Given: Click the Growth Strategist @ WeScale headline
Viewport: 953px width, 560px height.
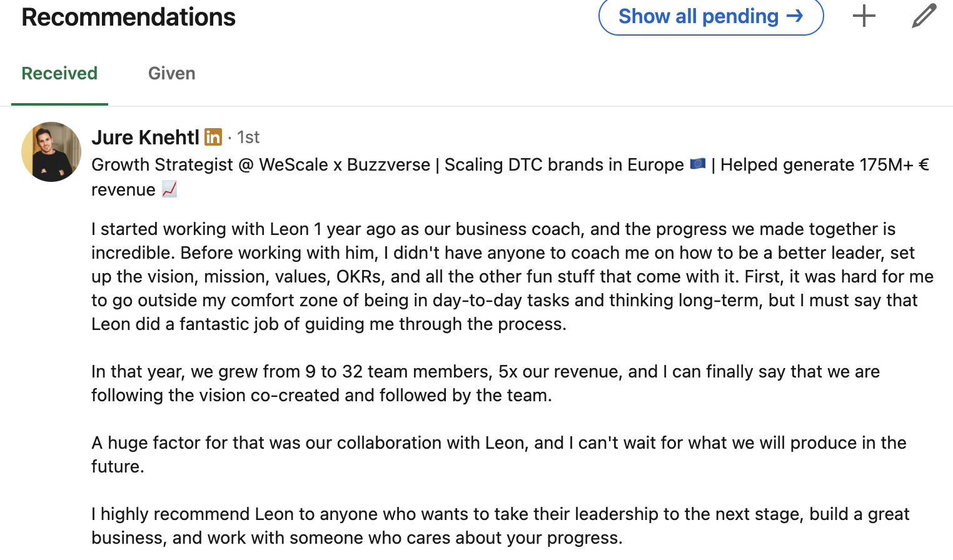Looking at the screenshot, I should point(260,165).
